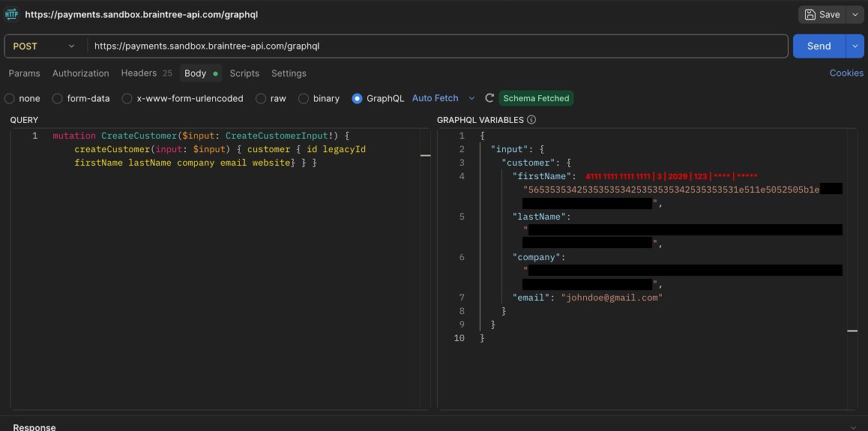Click the Cookies link

coord(846,73)
